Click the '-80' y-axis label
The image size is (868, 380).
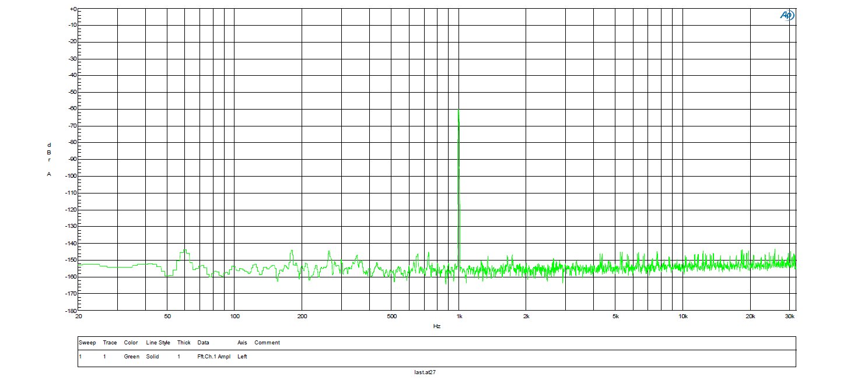(x=73, y=143)
